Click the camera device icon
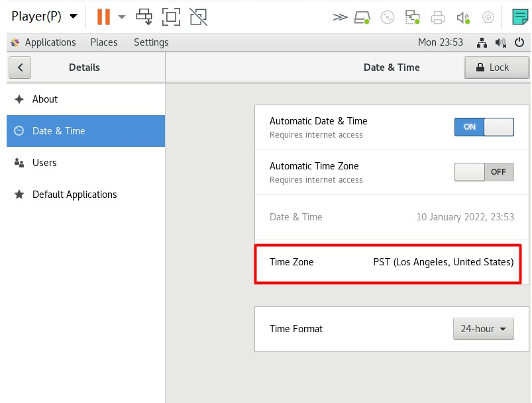Screen dimensions: 532x403 [x=488, y=17]
